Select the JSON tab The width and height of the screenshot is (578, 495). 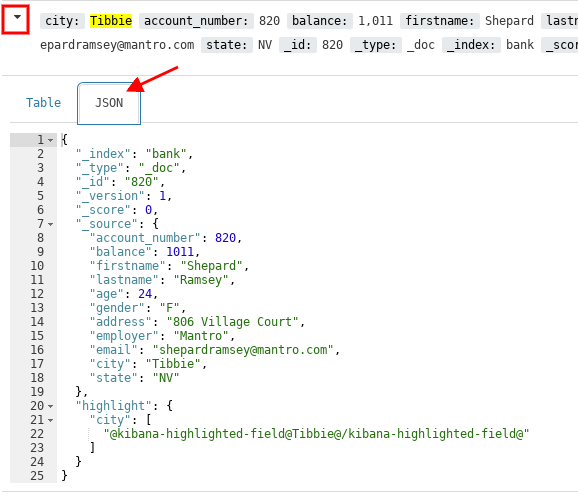pos(109,103)
